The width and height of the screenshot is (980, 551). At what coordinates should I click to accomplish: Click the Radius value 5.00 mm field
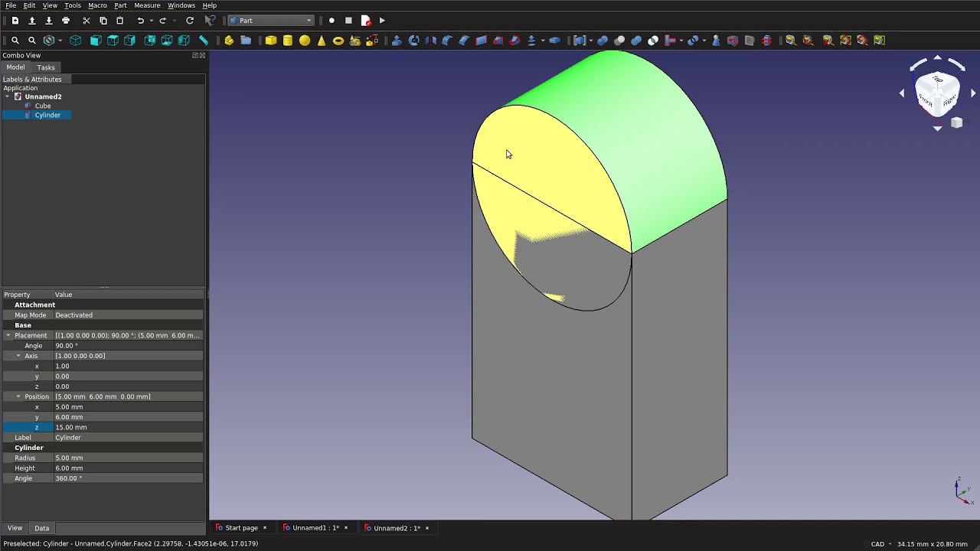[x=128, y=458]
